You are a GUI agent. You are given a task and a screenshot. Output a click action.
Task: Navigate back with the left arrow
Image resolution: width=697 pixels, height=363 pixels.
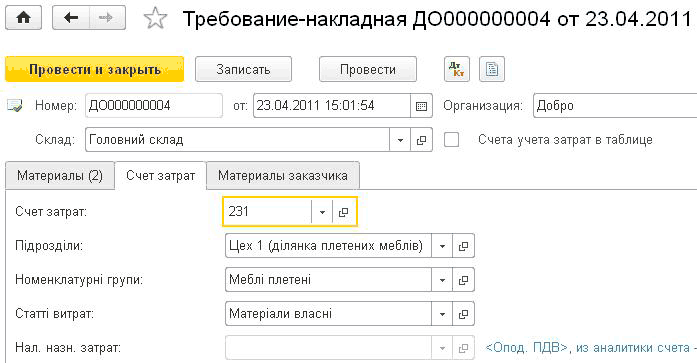click(x=71, y=18)
